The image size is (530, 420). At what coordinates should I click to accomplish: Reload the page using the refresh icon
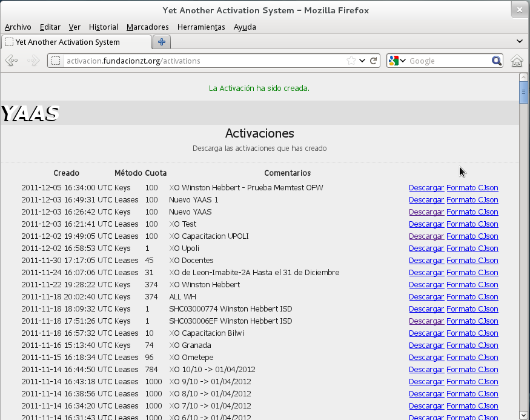pyautogui.click(x=374, y=61)
